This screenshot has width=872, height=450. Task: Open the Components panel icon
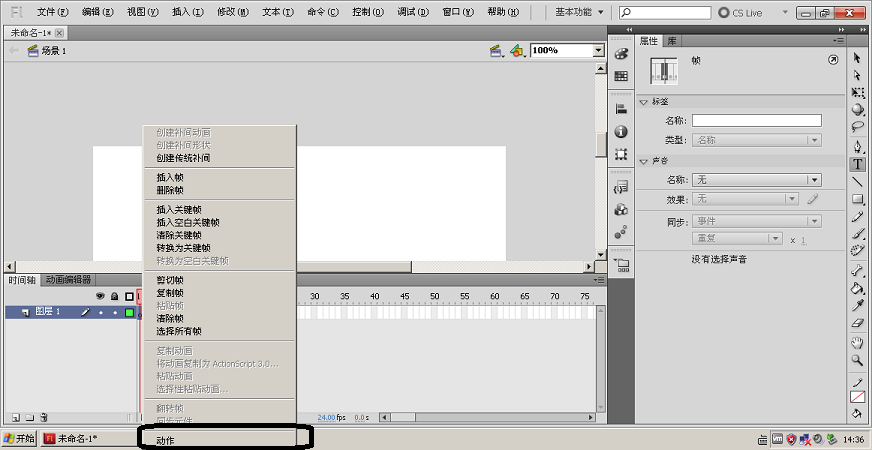pos(621,210)
